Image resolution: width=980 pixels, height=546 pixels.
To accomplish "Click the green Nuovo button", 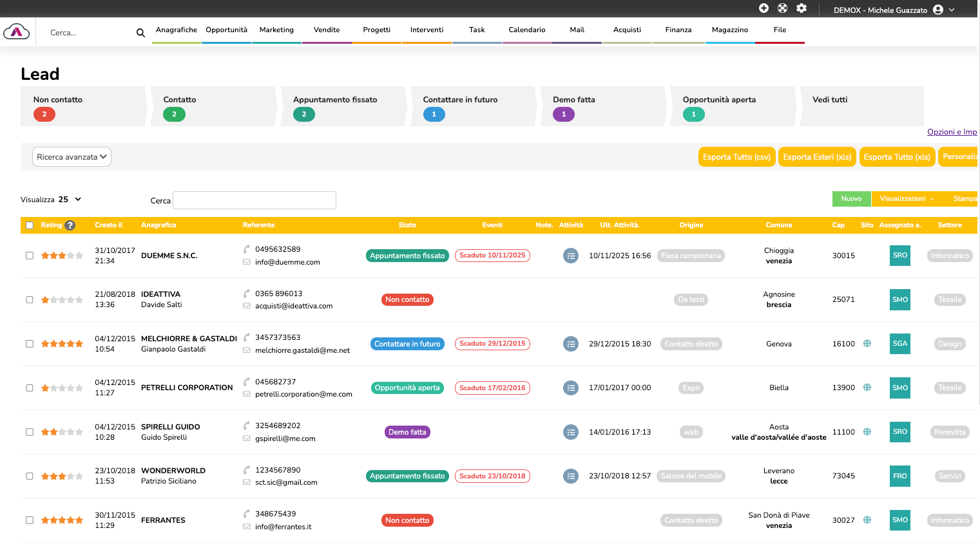I will click(851, 199).
